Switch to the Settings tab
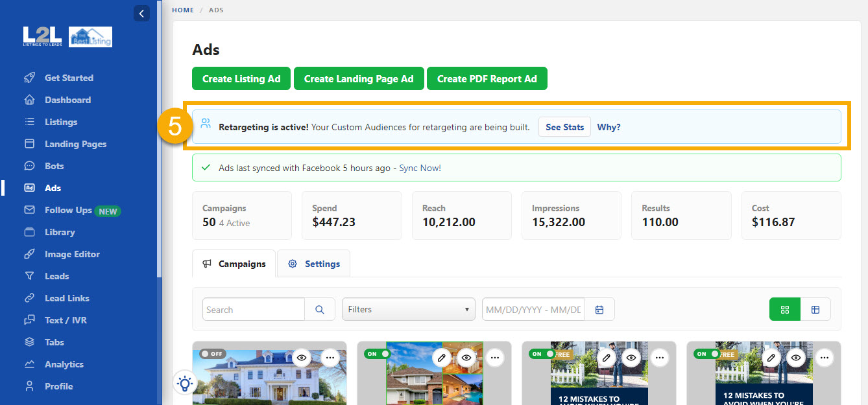This screenshot has height=405, width=868. (314, 264)
